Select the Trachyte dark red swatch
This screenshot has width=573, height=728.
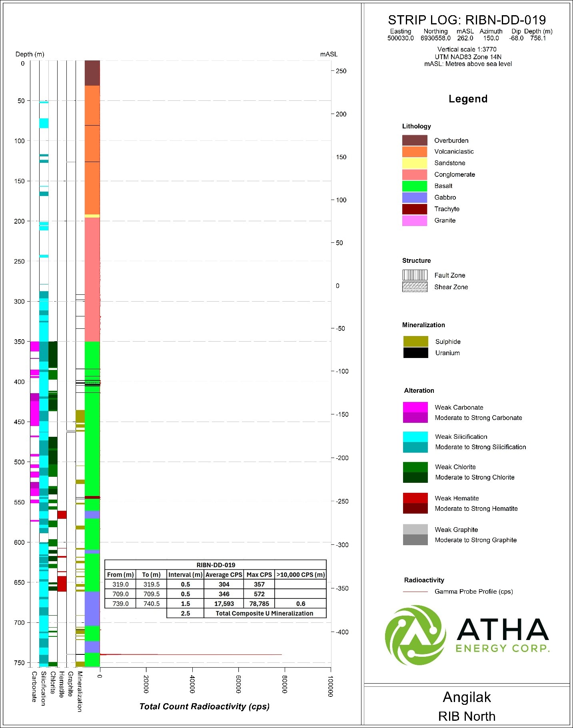(415, 209)
